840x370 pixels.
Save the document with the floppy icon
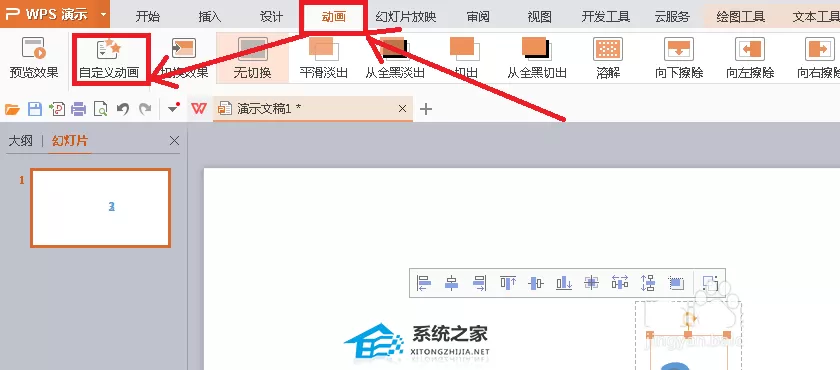point(35,109)
